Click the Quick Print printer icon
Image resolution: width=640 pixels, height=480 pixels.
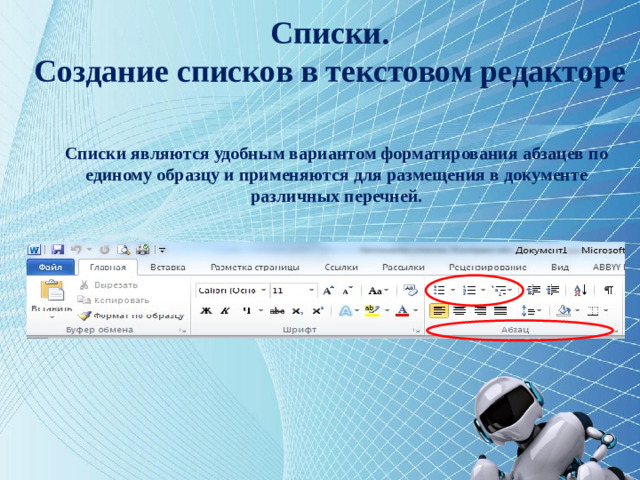pyautogui.click(x=143, y=249)
